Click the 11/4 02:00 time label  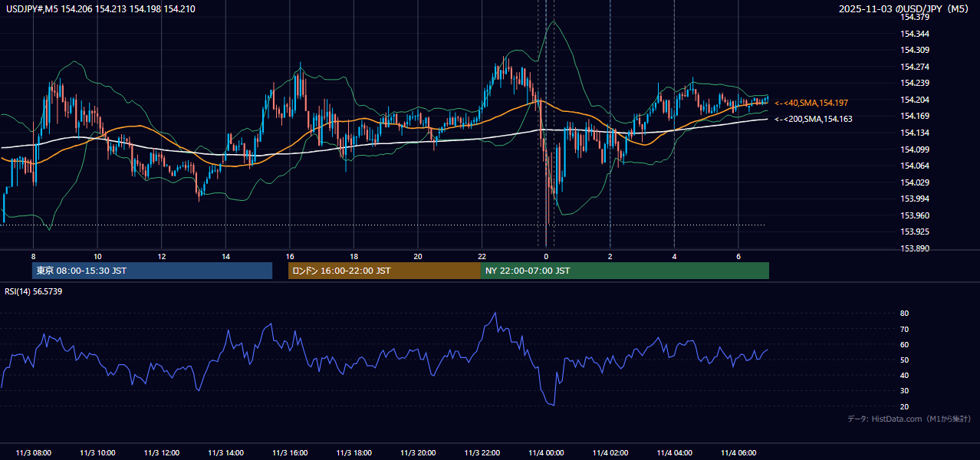[610, 453]
